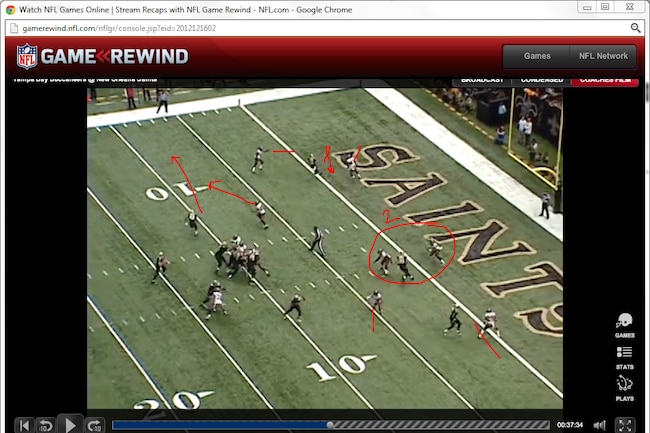650x433 pixels.
Task: Click the page icon beside the URL
Action: (14, 28)
